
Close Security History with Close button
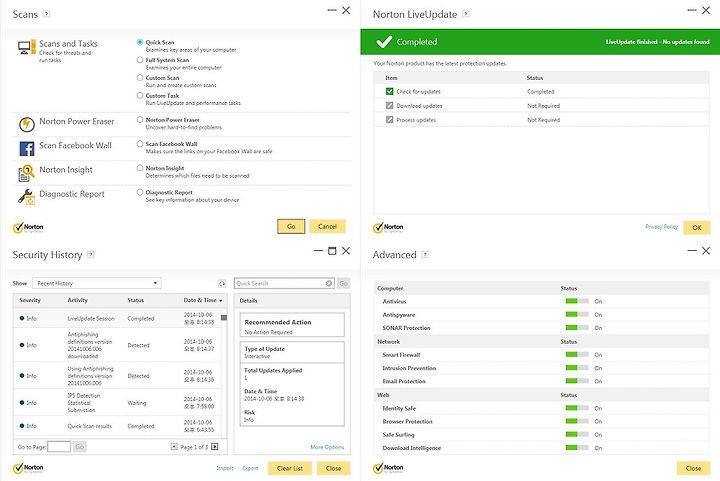[333, 468]
